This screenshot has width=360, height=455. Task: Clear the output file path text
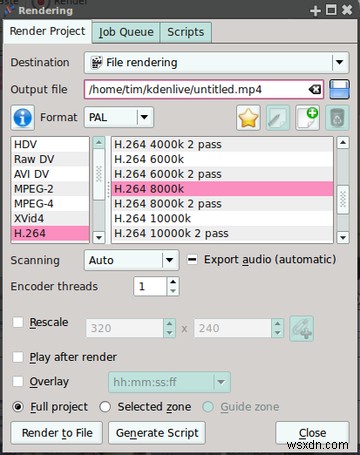point(315,89)
